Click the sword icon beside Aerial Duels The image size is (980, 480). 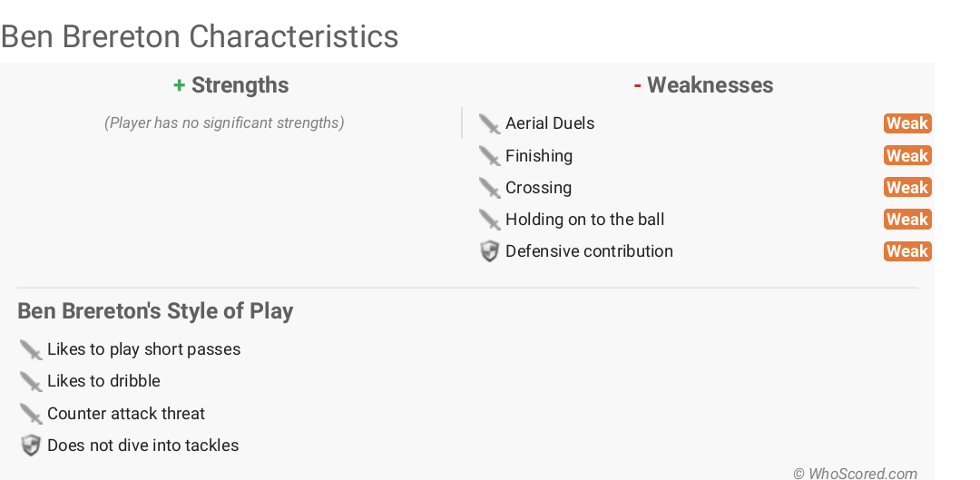pyautogui.click(x=490, y=124)
